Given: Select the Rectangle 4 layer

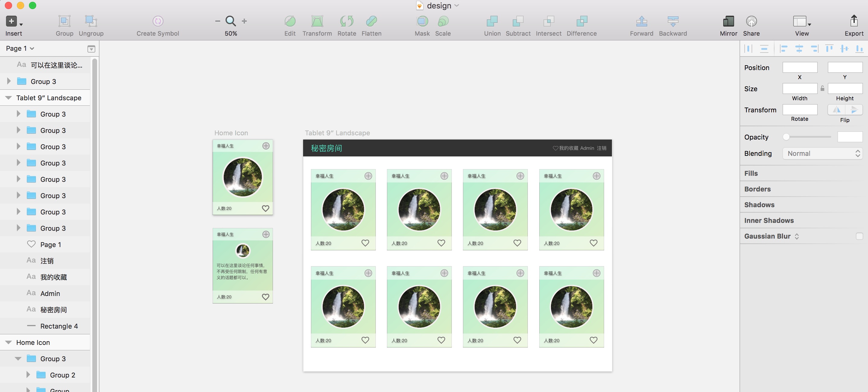Looking at the screenshot, I should click(x=59, y=326).
